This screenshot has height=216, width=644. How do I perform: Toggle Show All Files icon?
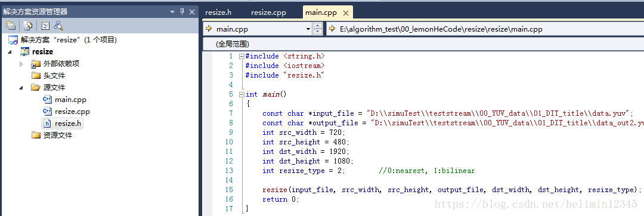pos(28,26)
